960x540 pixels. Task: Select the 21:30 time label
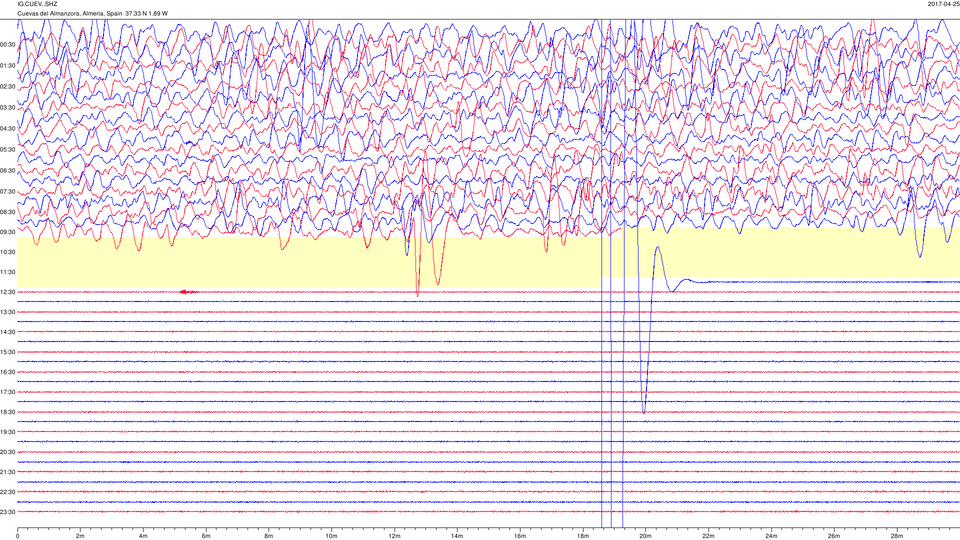(8, 472)
